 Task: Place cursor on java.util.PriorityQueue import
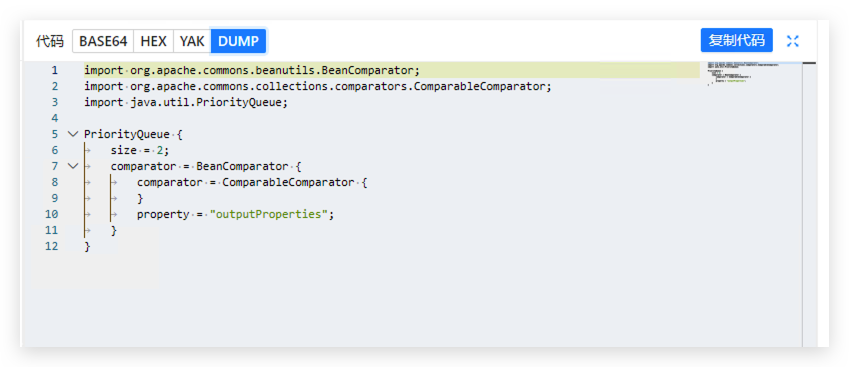pyautogui.click(x=186, y=102)
